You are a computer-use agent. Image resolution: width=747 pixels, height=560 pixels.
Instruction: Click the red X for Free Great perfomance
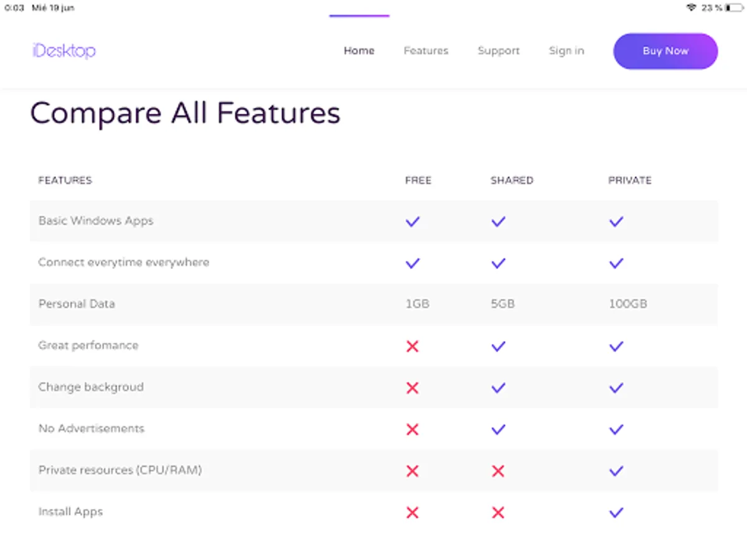click(x=412, y=346)
